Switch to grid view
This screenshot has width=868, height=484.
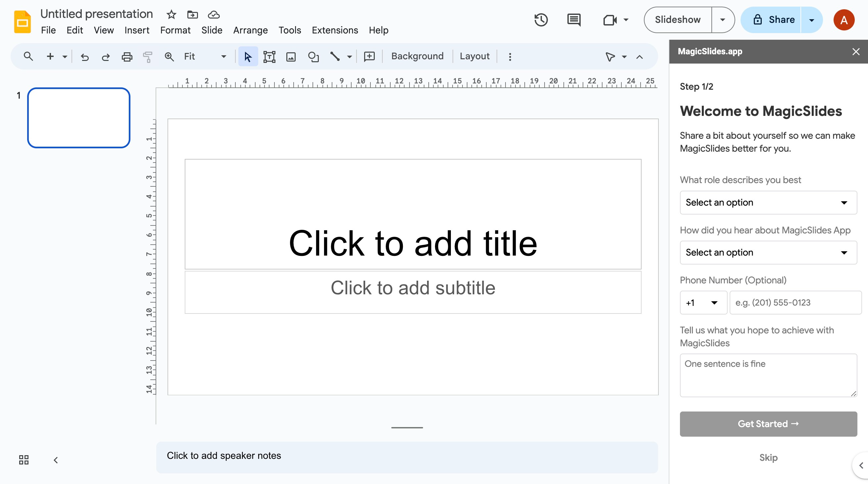[x=24, y=460]
